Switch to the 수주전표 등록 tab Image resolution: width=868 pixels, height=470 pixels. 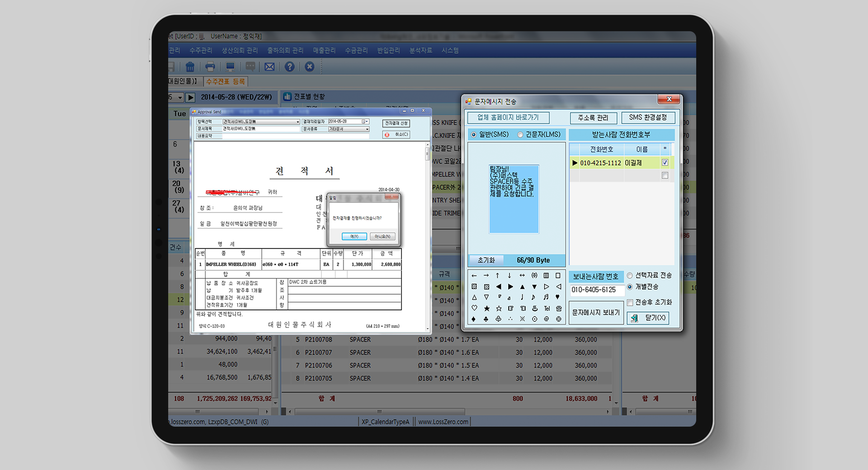(x=226, y=82)
